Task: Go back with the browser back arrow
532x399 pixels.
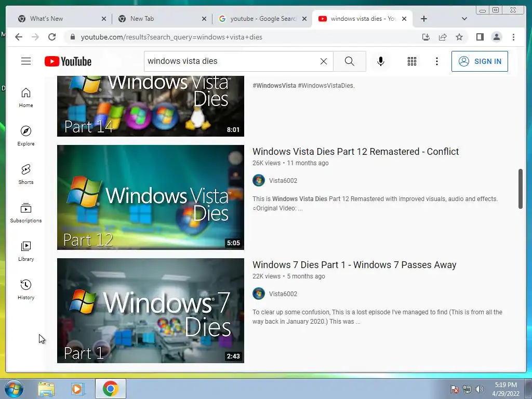Action: pyautogui.click(x=19, y=37)
